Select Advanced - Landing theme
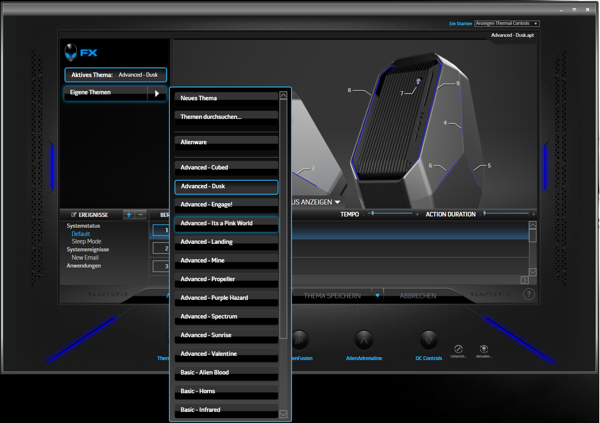This screenshot has width=600, height=423. point(226,242)
